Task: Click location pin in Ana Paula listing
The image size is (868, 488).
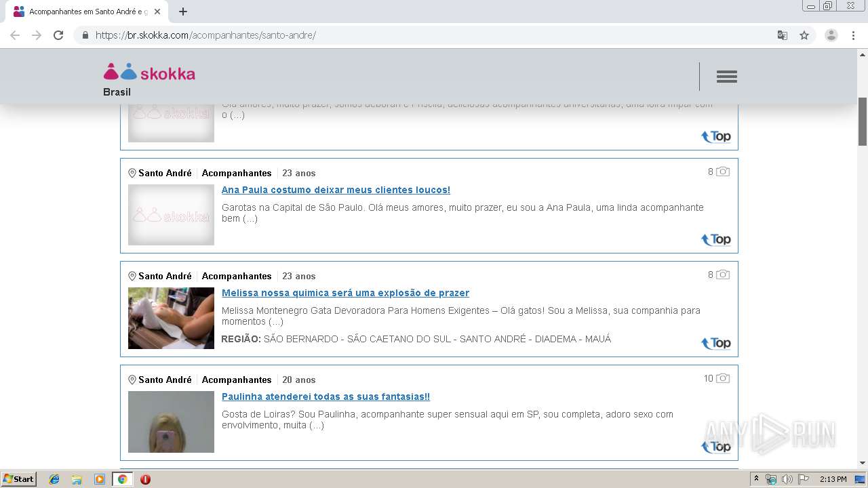Action: [132, 173]
